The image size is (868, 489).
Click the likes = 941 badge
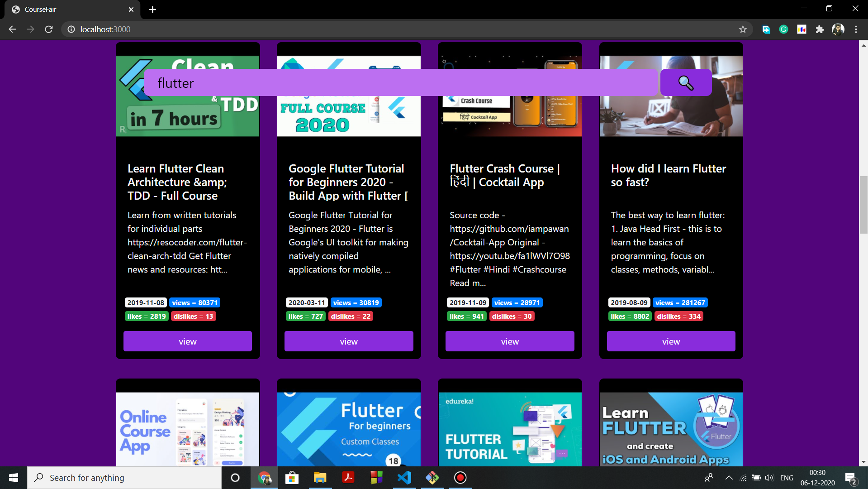click(x=467, y=316)
